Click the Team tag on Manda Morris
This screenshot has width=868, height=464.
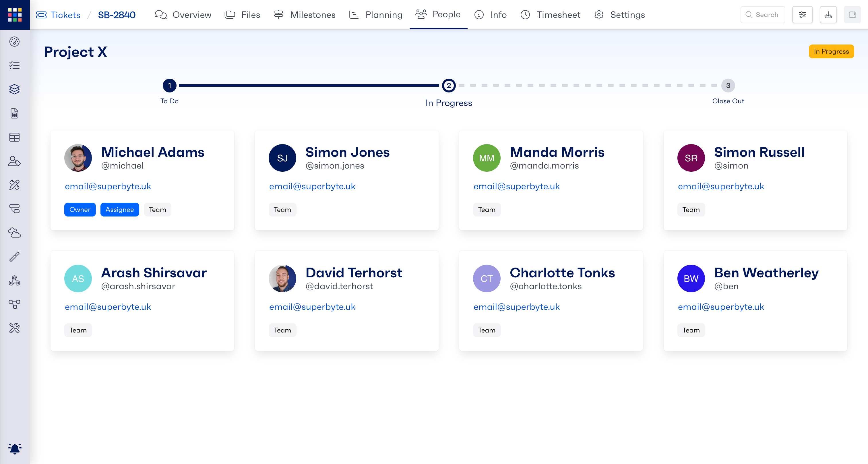[487, 210]
